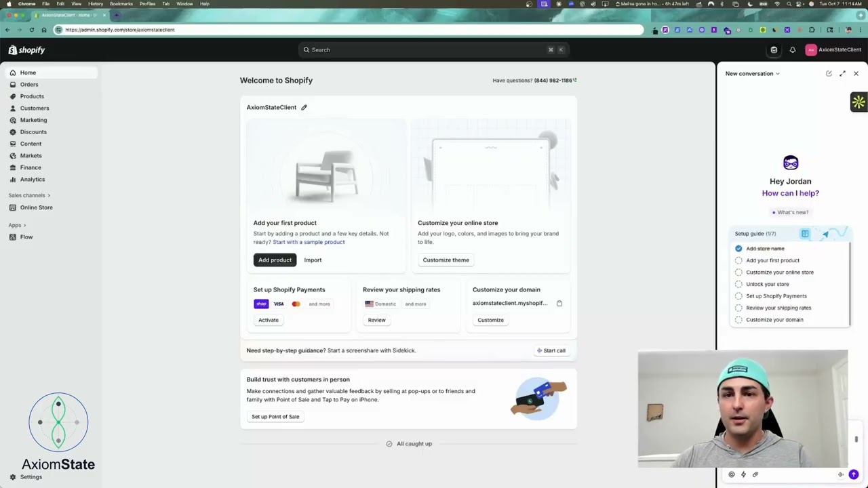Open 'Start with a sample product' link

pyautogui.click(x=309, y=242)
